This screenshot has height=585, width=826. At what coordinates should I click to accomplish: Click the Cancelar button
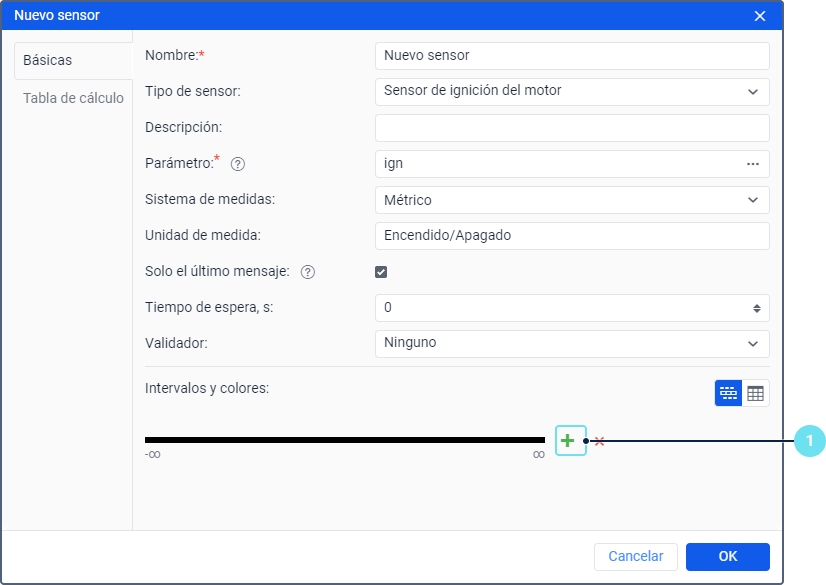pos(636,557)
